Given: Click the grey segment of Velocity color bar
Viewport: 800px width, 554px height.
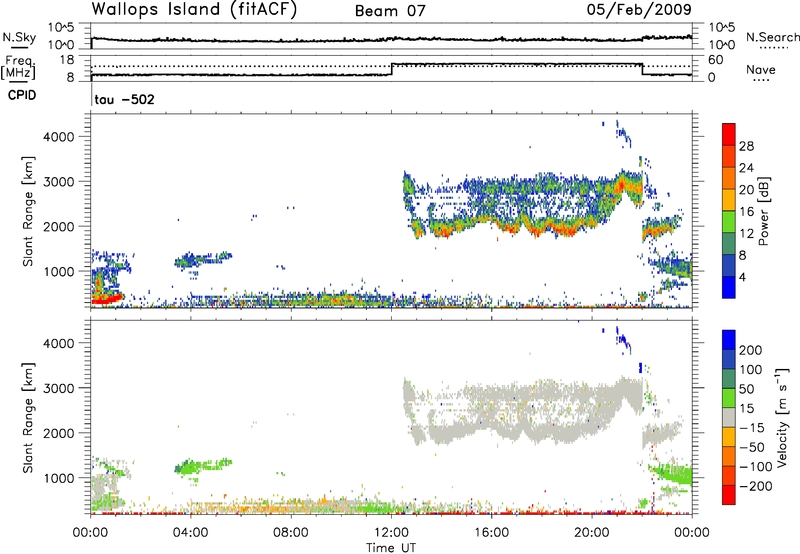Looking at the screenshot, I should [x=729, y=418].
